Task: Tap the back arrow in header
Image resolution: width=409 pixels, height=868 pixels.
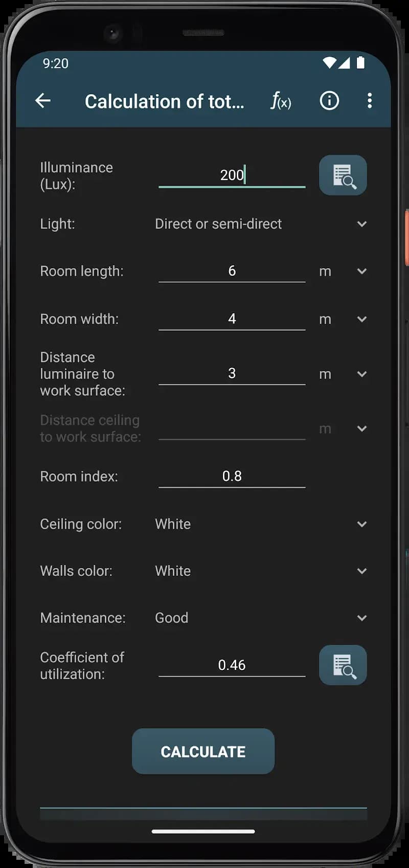Action: click(x=43, y=101)
